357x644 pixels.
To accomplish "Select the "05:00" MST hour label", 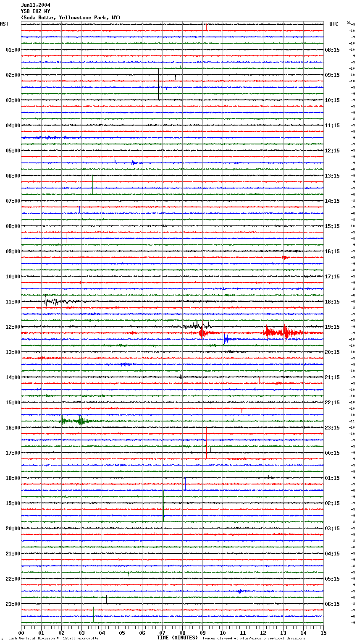I will (x=13, y=151).
